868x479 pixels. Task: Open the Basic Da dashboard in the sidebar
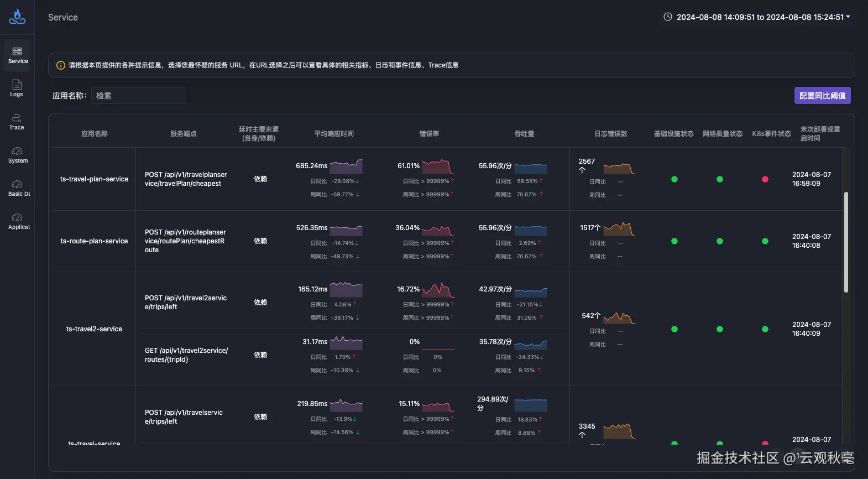coord(17,188)
